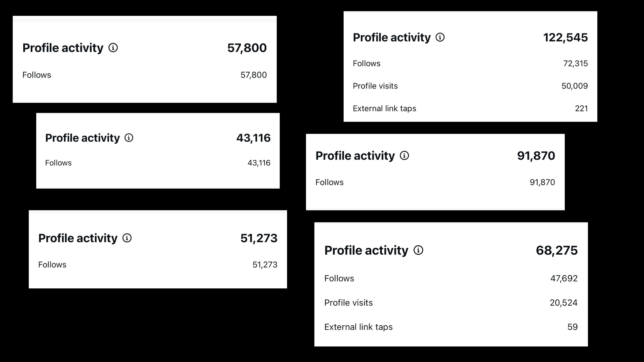Click Profile activity heading in 91,870 card

(x=355, y=156)
